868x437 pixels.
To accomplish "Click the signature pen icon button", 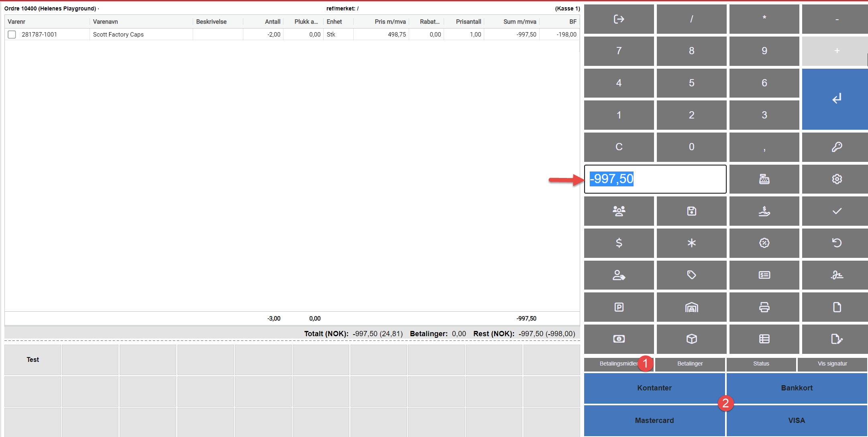I will coord(837,275).
